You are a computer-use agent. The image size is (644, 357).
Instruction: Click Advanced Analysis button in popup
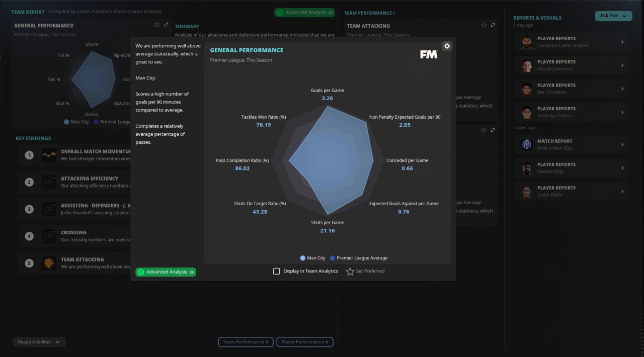click(166, 272)
